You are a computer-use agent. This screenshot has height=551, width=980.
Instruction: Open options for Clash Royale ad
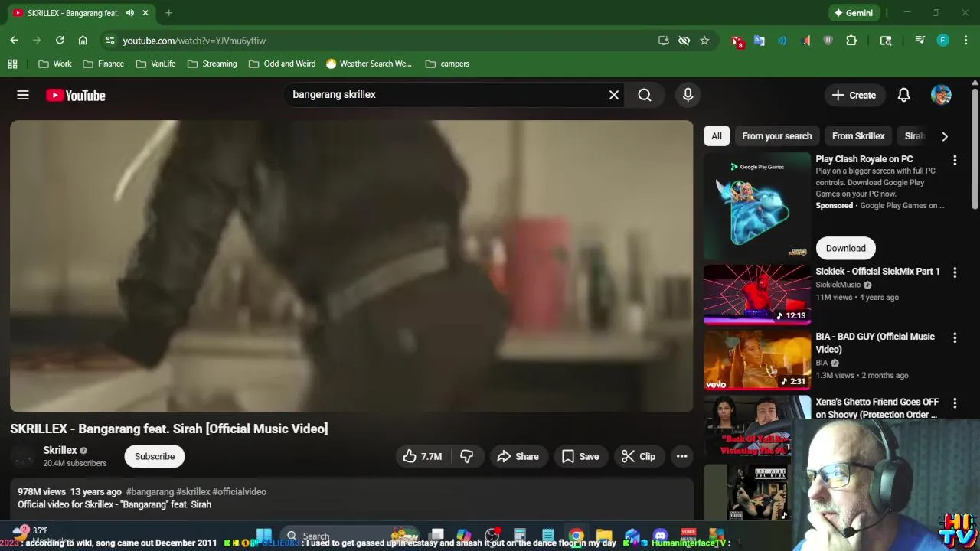click(955, 160)
